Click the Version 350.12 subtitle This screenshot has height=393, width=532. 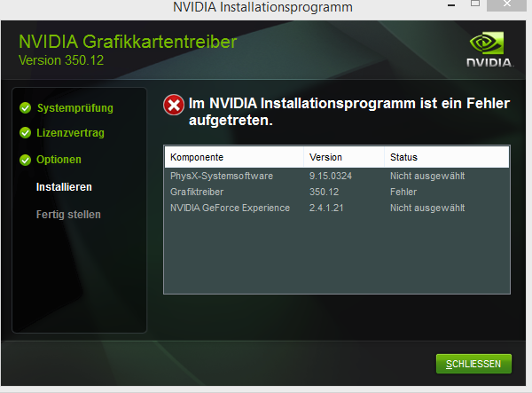click(x=61, y=60)
